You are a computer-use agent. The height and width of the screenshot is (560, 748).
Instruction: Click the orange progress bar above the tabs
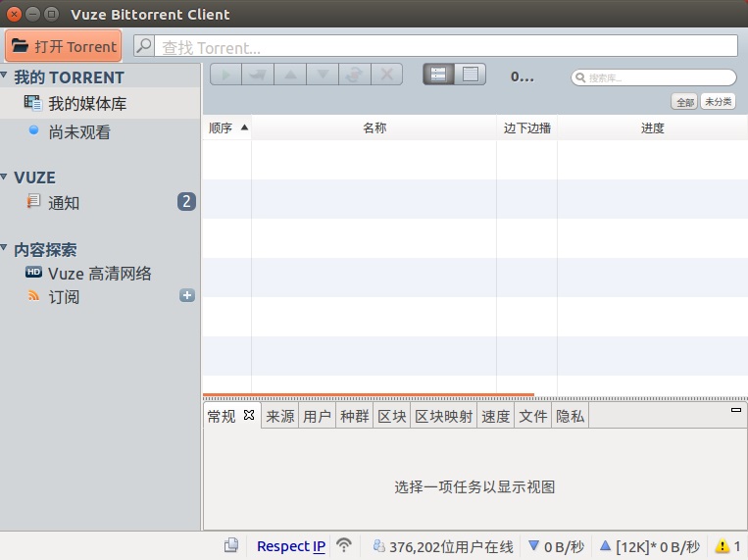(x=369, y=395)
